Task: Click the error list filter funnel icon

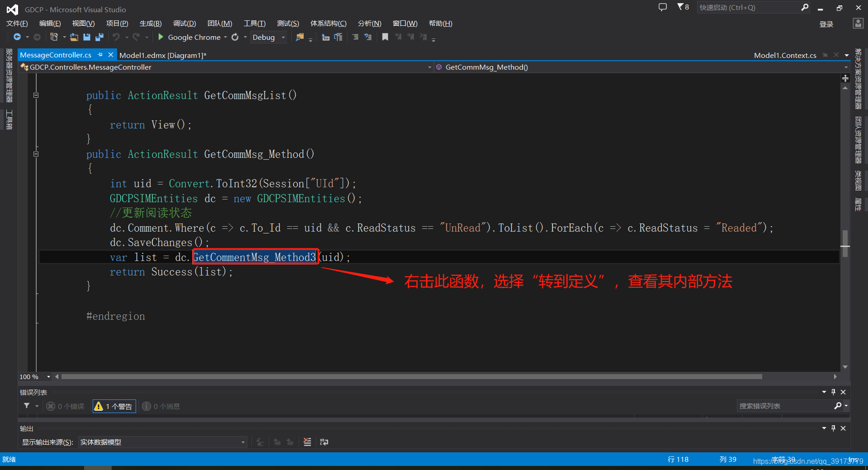Action: 27,406
